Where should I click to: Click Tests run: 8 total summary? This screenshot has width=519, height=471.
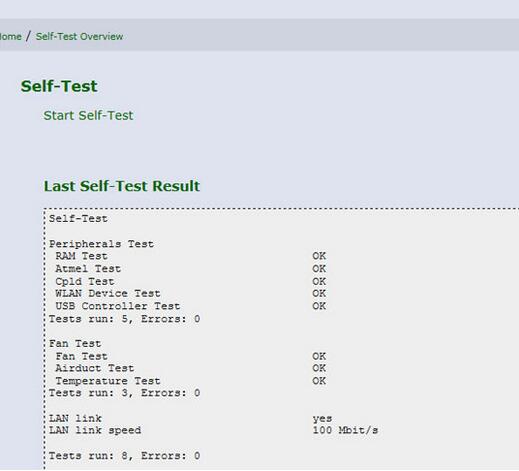[x=124, y=455]
